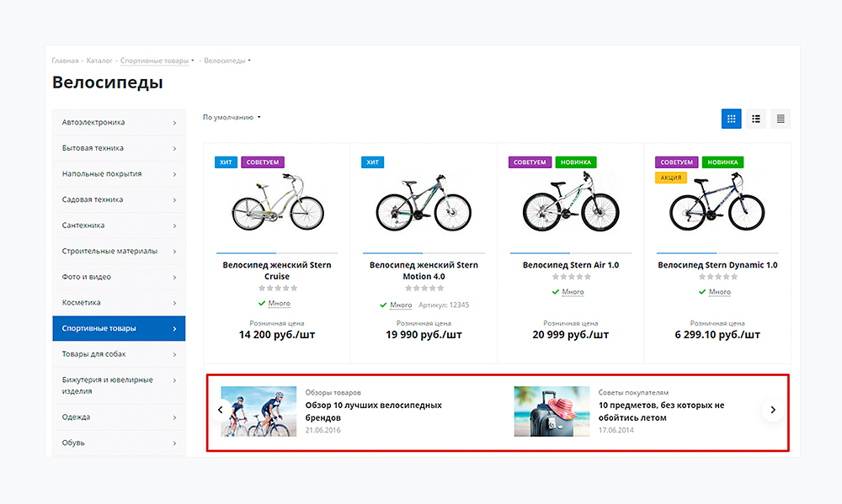Click the АКЦИЯ badge on Stern Dynamic 1.0

pos(671,178)
